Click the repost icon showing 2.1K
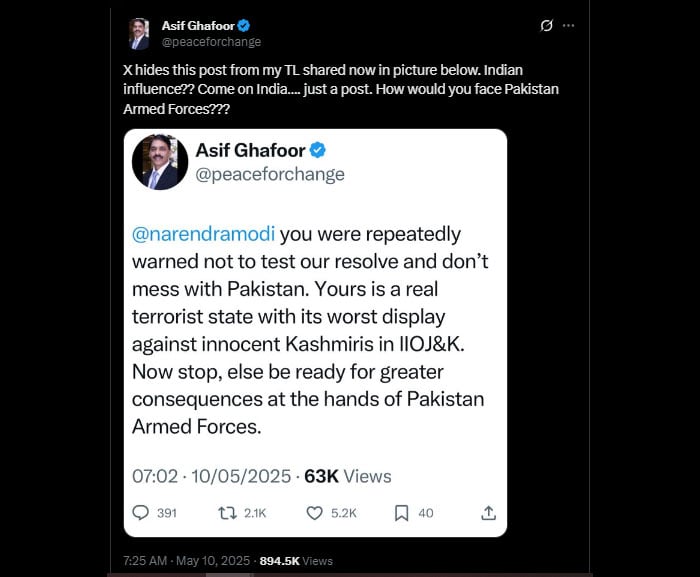 pyautogui.click(x=227, y=513)
